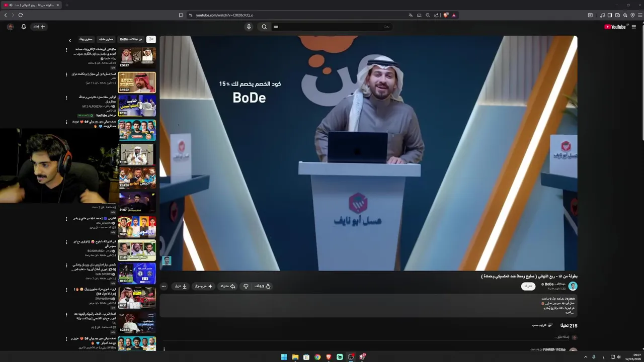Click the YouTube logo
644x362 pixels.
point(616,27)
